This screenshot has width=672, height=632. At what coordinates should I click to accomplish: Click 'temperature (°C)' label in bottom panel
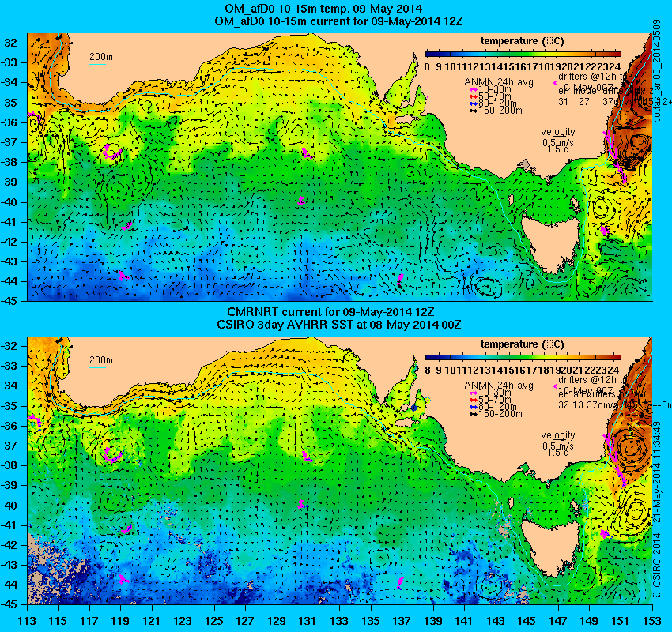point(523,344)
